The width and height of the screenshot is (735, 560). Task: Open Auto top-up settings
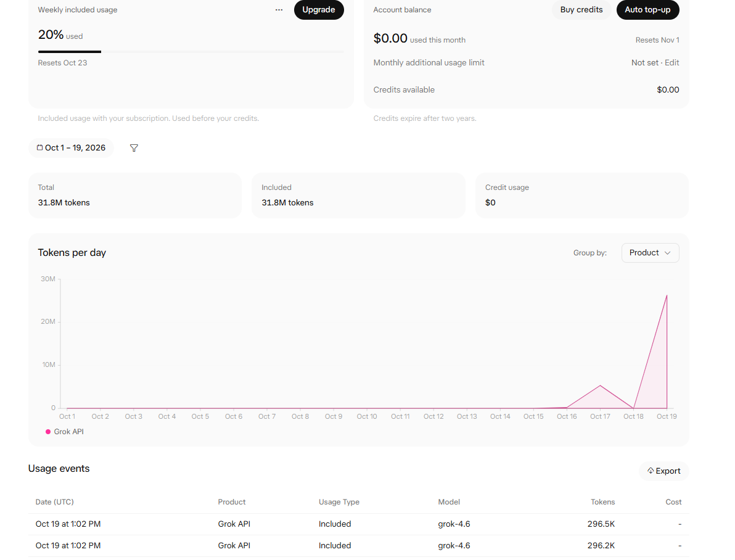pyautogui.click(x=648, y=10)
